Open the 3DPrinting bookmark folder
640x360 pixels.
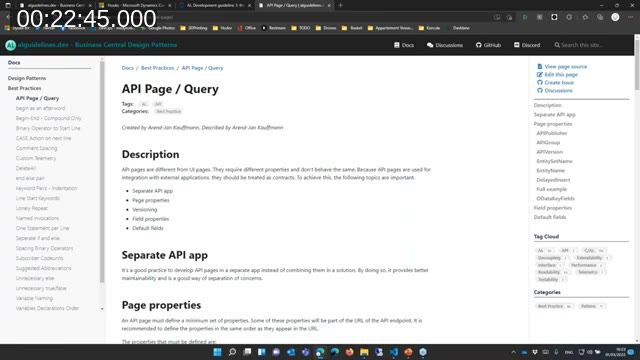click(194, 28)
